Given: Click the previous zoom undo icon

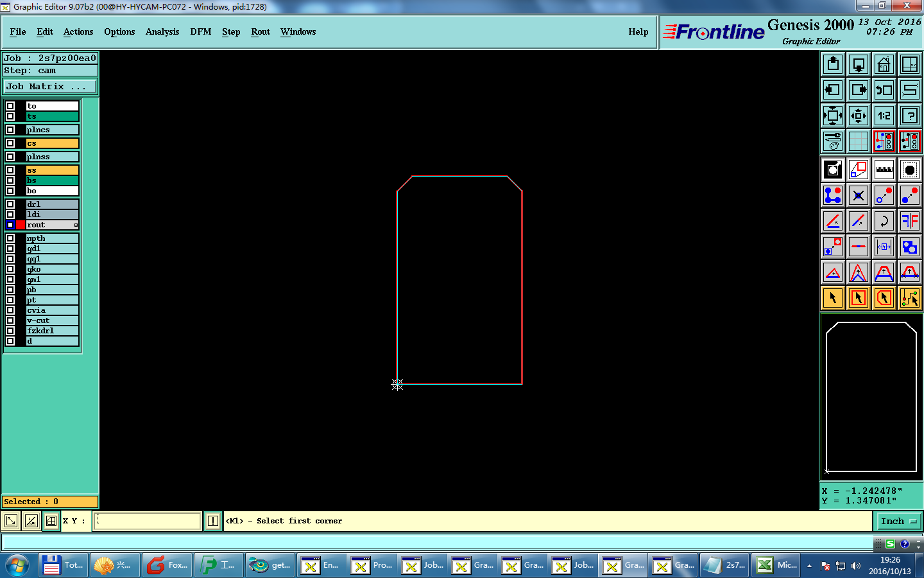Looking at the screenshot, I should 884,90.
